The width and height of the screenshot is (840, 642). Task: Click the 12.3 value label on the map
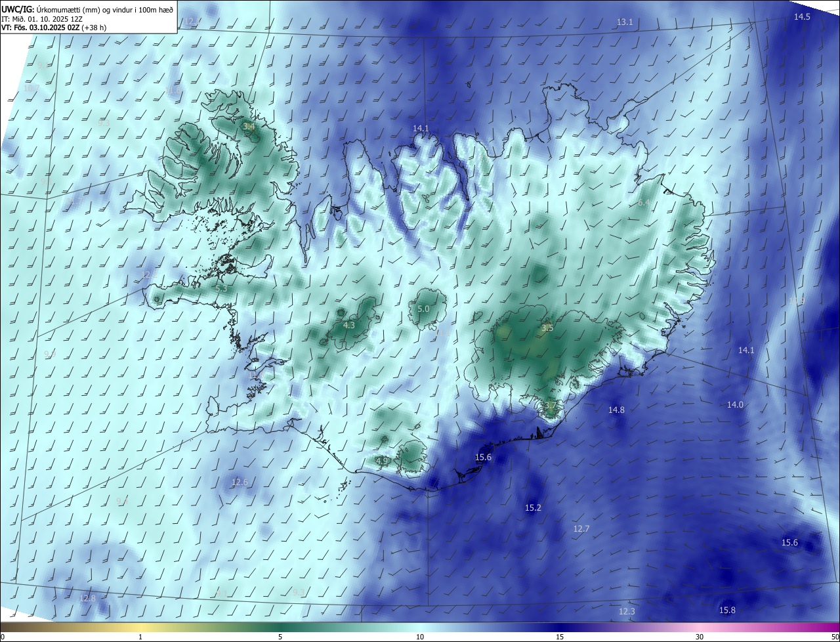point(627,611)
